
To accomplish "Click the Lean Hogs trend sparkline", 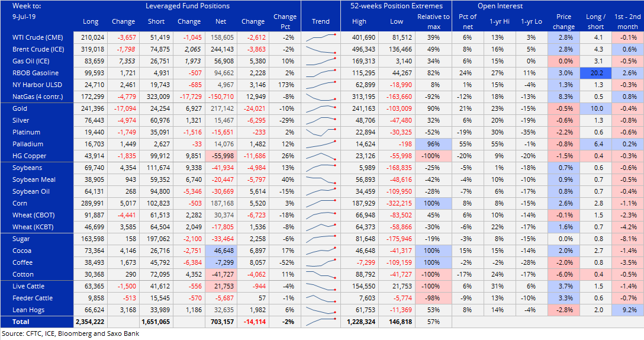I will point(321,310).
